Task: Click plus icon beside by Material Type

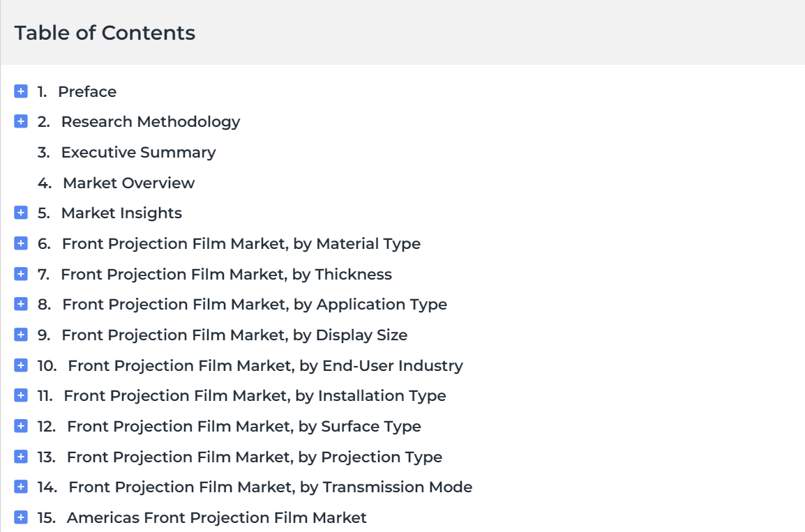Action: [x=20, y=243]
